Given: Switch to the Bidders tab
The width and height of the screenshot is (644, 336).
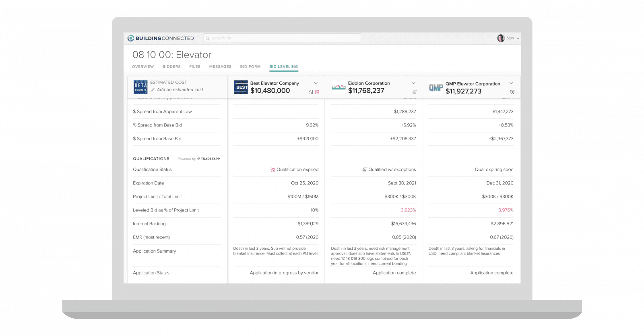Looking at the screenshot, I should pos(171,66).
